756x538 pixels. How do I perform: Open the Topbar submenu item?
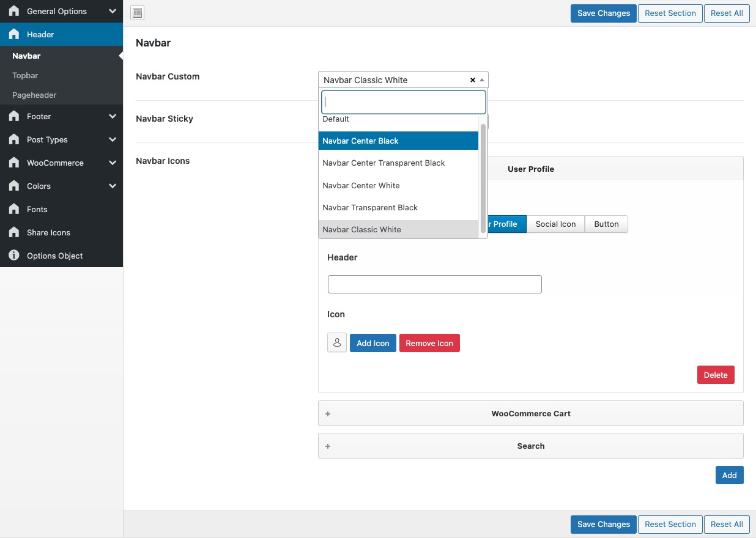pyautogui.click(x=25, y=75)
